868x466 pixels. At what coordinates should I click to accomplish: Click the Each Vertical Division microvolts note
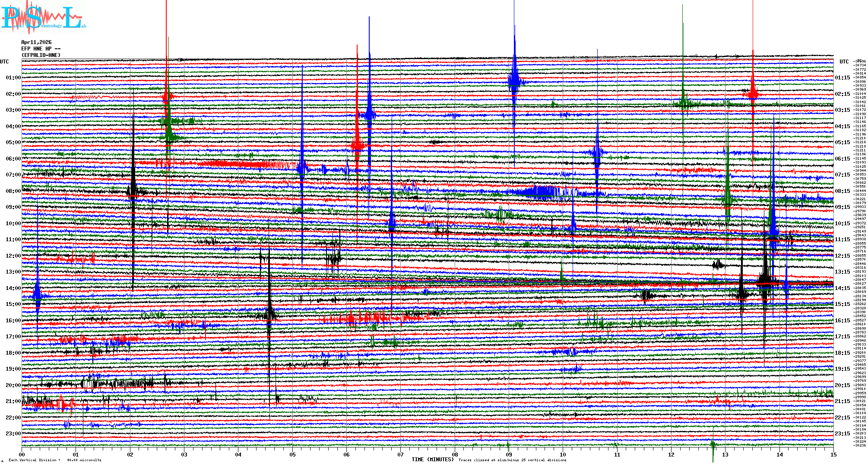tap(55, 460)
